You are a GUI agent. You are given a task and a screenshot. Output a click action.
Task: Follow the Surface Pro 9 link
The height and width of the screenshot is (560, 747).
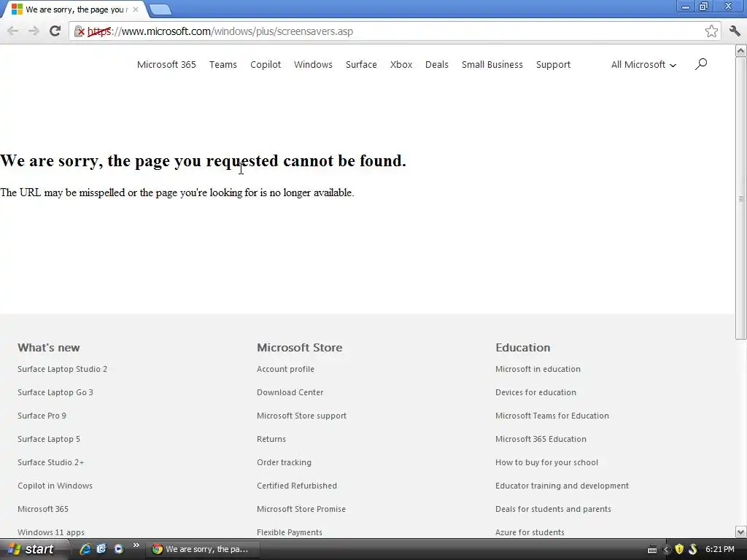[x=42, y=416]
